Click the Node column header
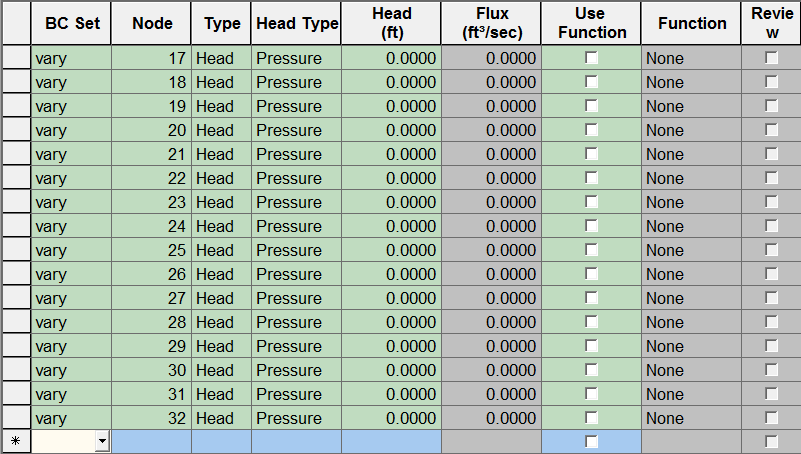This screenshot has width=801, height=454. [x=151, y=23]
